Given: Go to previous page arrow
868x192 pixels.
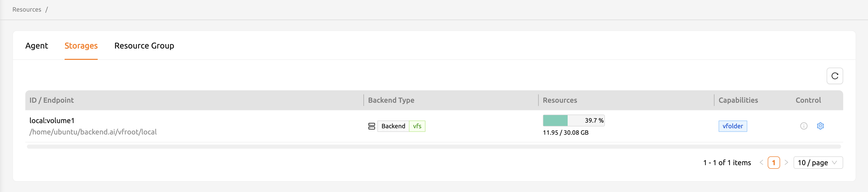Looking at the screenshot, I should tap(761, 163).
